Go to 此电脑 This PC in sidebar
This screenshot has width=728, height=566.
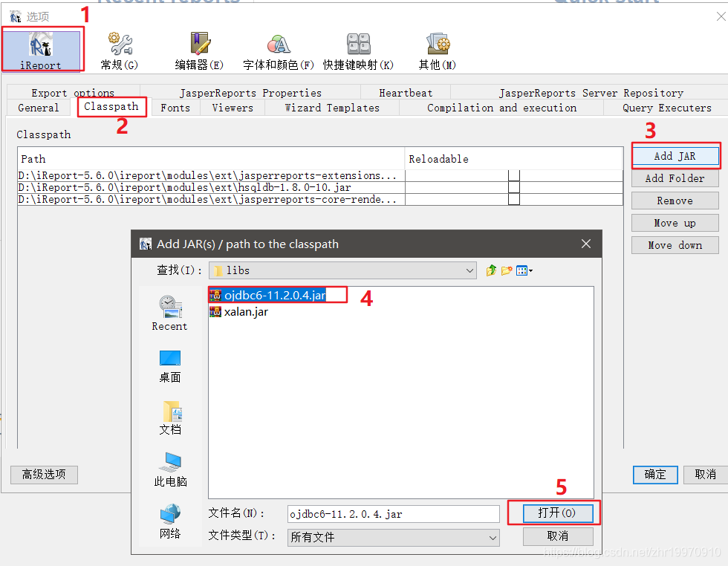(170, 469)
